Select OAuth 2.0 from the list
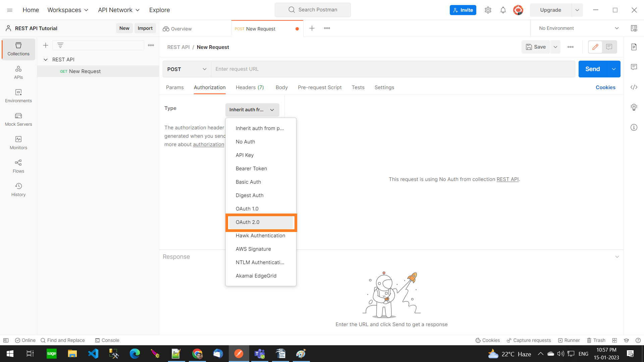 pos(261,222)
